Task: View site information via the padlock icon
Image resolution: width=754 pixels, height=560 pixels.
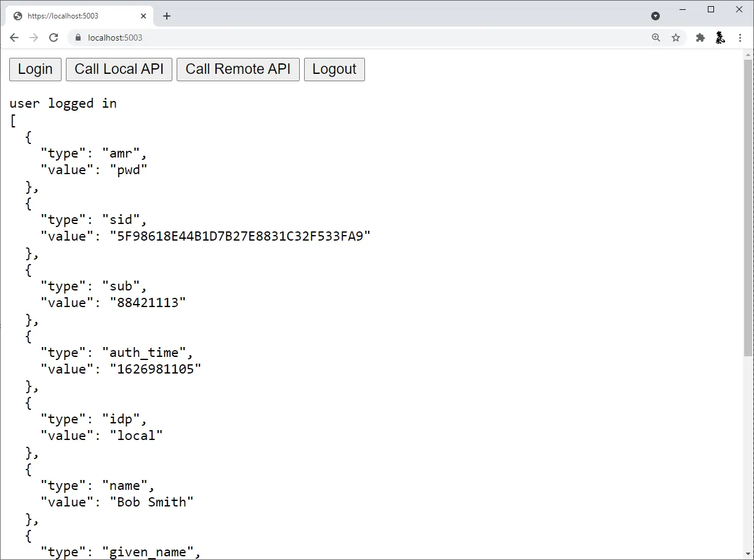Action: tap(78, 38)
